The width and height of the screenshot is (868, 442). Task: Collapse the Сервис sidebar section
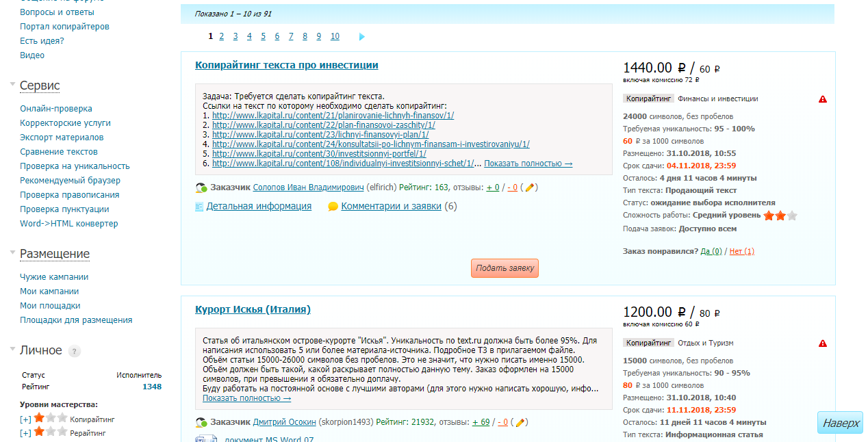tap(13, 85)
